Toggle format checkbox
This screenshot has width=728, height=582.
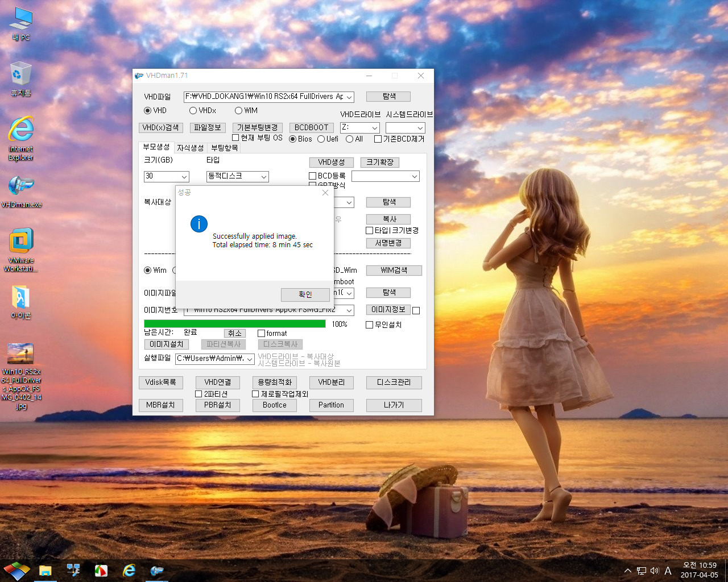(x=261, y=334)
